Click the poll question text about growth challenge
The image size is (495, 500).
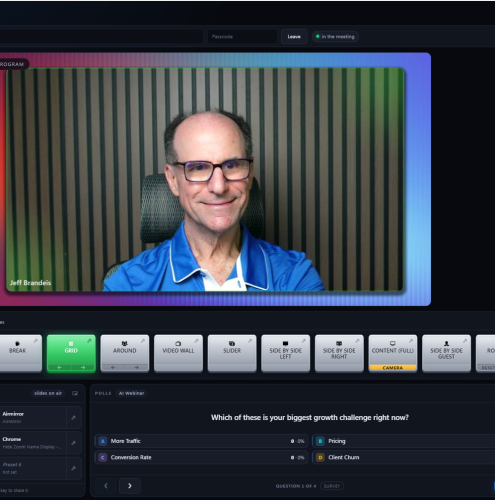[310, 417]
